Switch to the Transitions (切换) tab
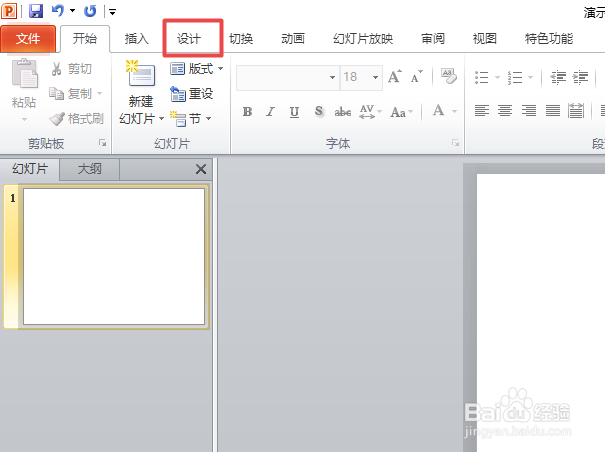 tap(241, 39)
